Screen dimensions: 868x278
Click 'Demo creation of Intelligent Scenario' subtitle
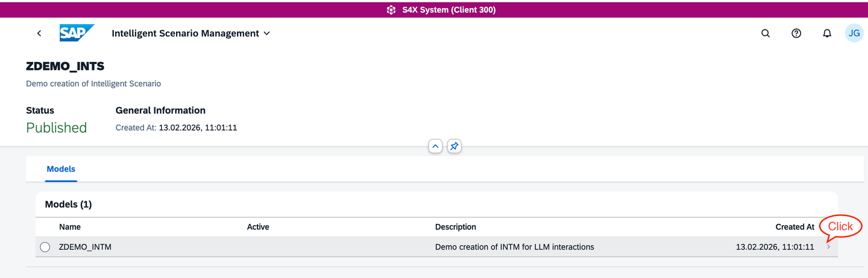click(x=93, y=84)
